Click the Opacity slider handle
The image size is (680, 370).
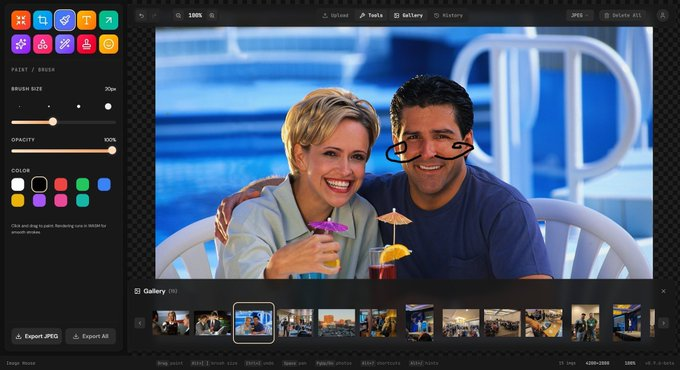tap(112, 151)
